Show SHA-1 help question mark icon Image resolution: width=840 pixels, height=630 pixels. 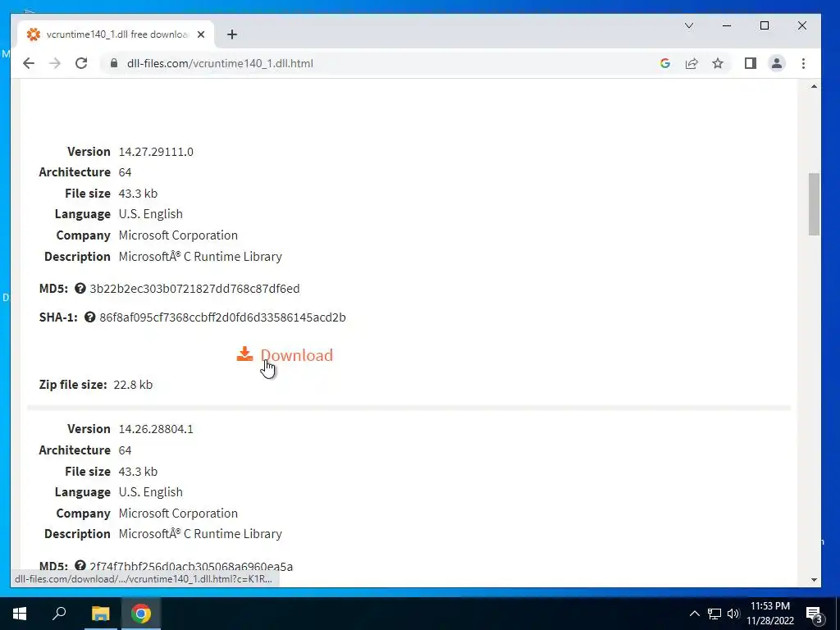click(x=90, y=317)
